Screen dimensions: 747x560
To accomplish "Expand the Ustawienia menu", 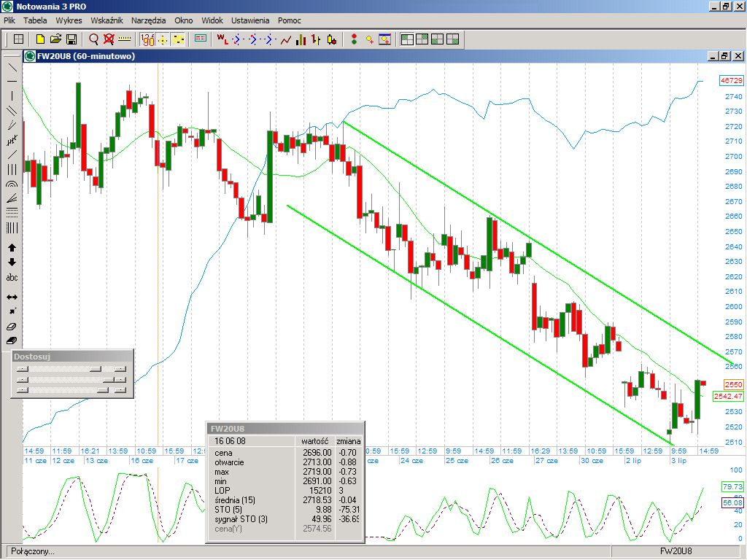I will tap(250, 20).
